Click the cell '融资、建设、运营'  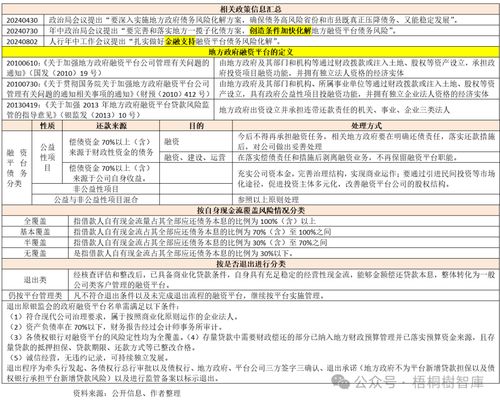[196, 157]
